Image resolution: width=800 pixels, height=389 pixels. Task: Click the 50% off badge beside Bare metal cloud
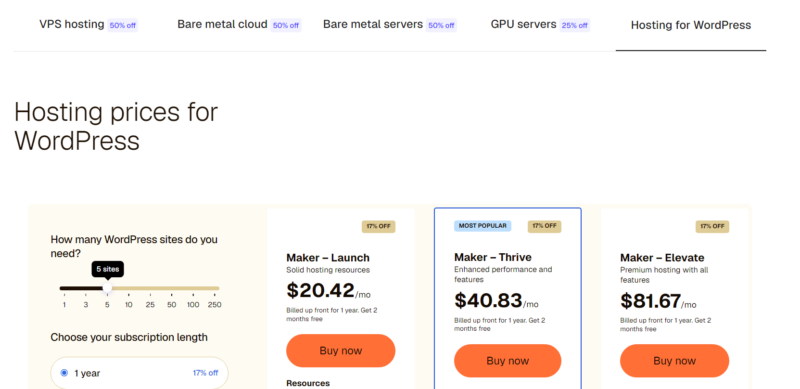pos(286,26)
